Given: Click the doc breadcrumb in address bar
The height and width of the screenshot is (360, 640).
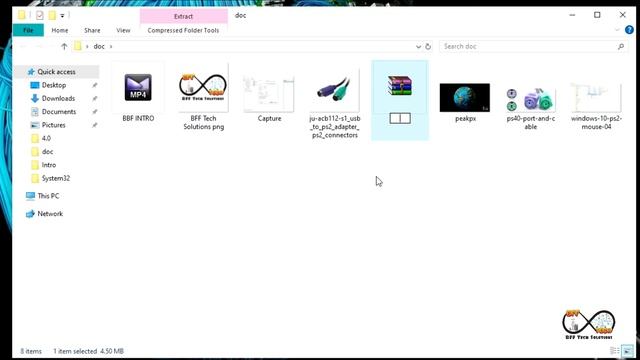Looking at the screenshot, I should [x=99, y=47].
